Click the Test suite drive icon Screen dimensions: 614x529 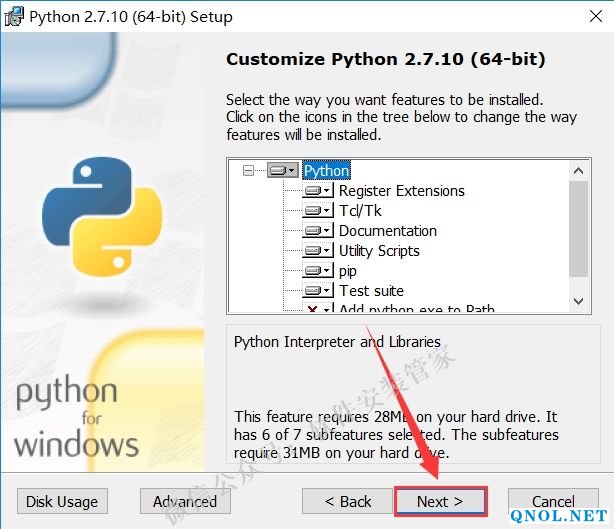point(318,291)
